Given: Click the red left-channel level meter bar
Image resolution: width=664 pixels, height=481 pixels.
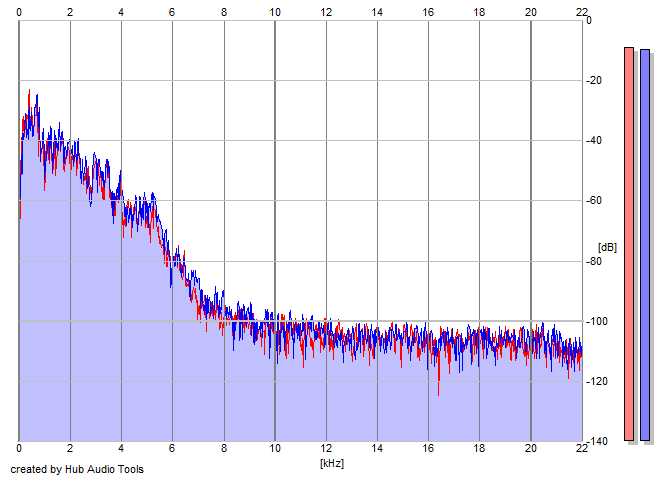Looking at the screenshot, I should coord(629,244).
